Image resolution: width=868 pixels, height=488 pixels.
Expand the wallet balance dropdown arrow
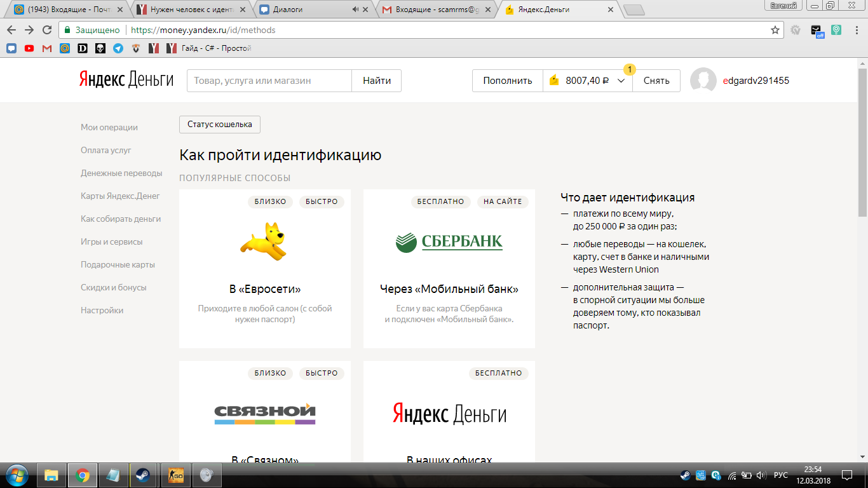621,81
